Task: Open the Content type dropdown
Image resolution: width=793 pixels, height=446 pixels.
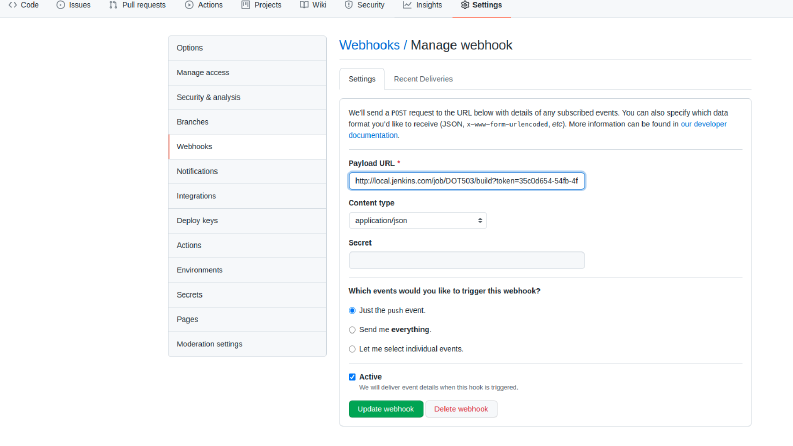Action: [418, 220]
